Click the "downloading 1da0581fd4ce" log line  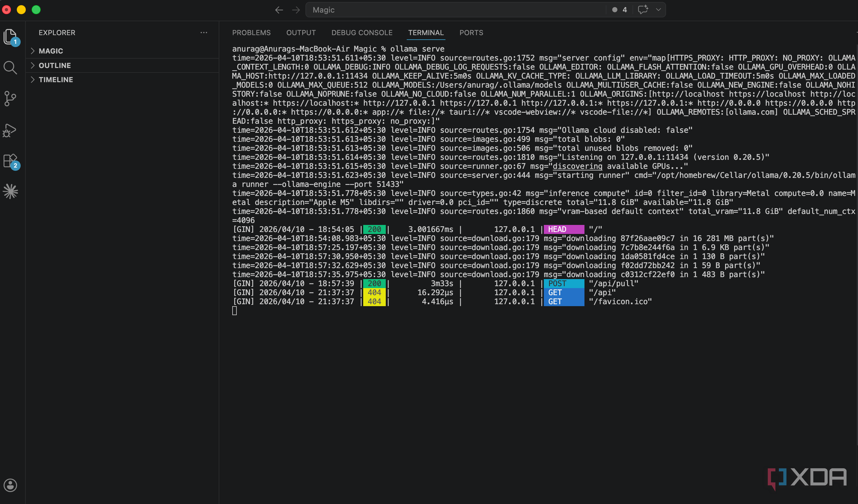(x=498, y=257)
